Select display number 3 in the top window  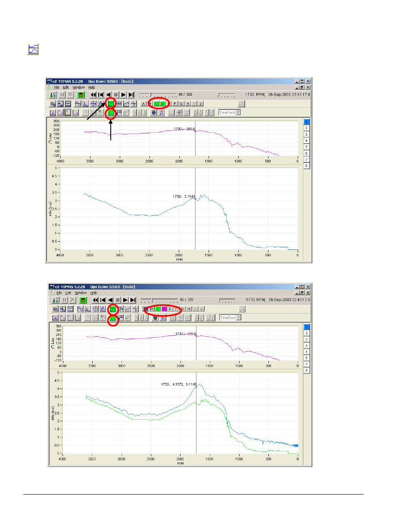307,134
